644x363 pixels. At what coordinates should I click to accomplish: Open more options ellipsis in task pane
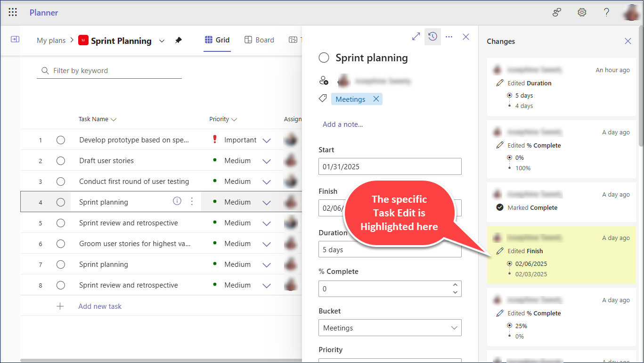point(449,37)
